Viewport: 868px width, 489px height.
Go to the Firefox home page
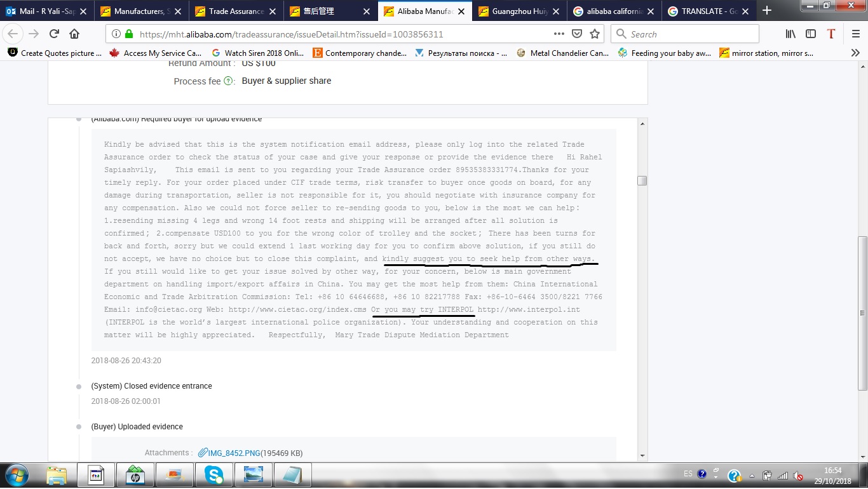[x=74, y=34]
